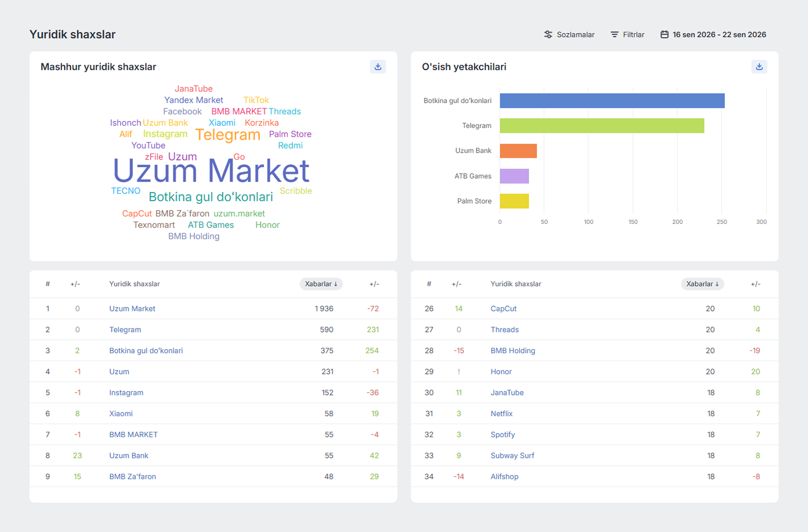Open Uzum Bank in the table

pos(129,455)
